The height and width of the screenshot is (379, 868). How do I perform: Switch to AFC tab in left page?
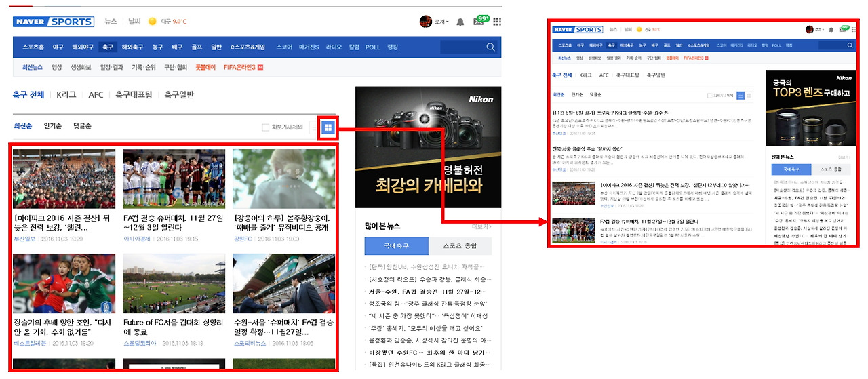pos(96,94)
